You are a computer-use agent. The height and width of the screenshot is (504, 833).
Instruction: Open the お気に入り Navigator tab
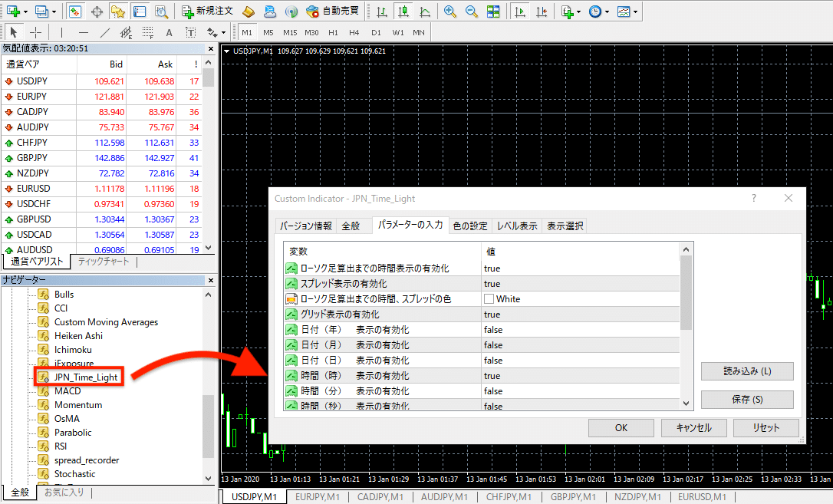[64, 492]
